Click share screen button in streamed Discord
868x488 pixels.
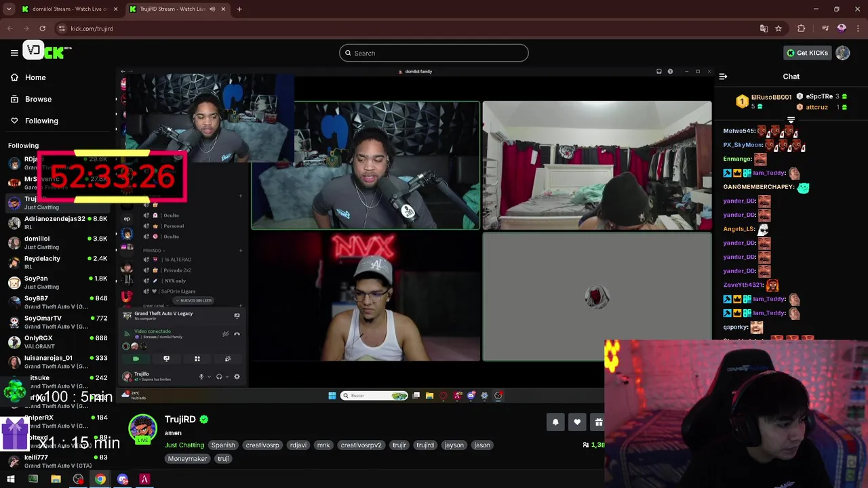point(166,359)
